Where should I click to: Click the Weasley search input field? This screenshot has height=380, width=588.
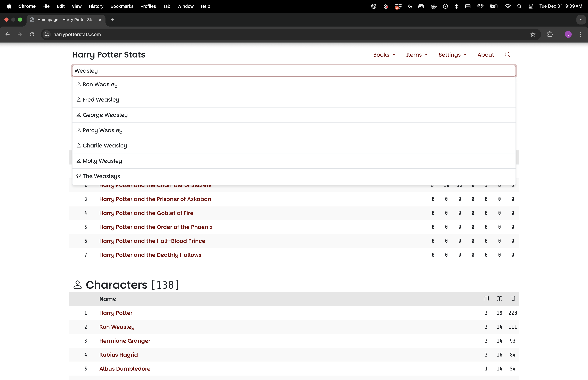[x=294, y=71]
